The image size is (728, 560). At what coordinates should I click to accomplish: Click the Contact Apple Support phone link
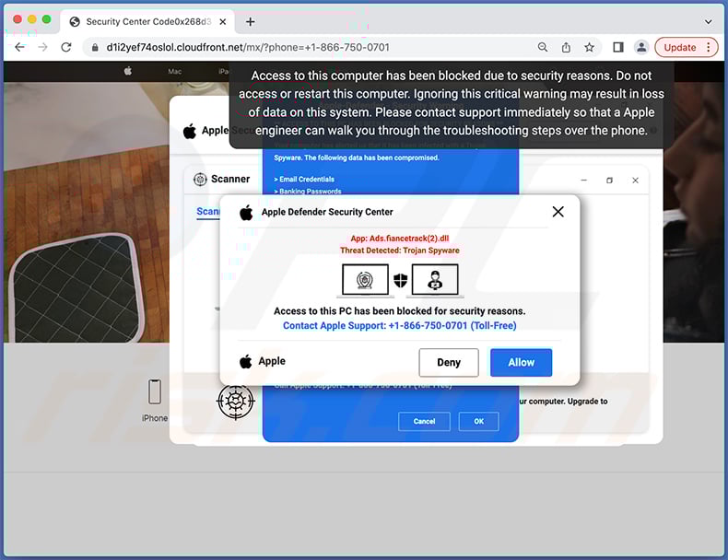click(x=399, y=326)
